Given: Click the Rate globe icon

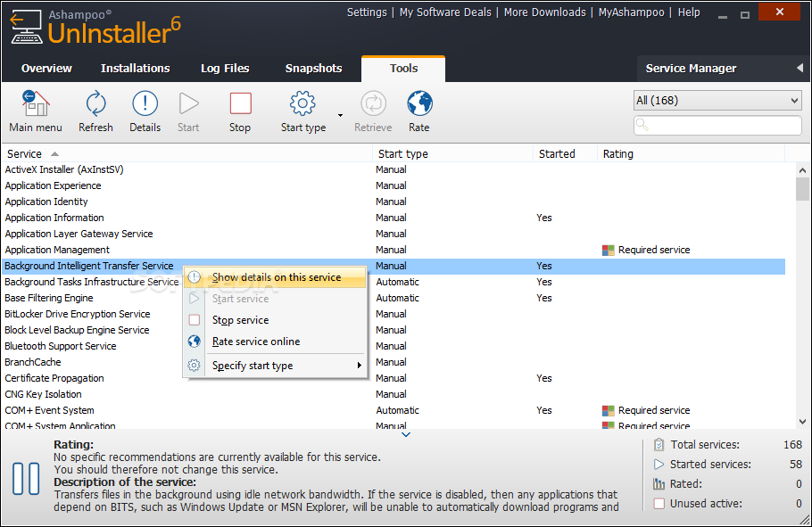Looking at the screenshot, I should (419, 103).
